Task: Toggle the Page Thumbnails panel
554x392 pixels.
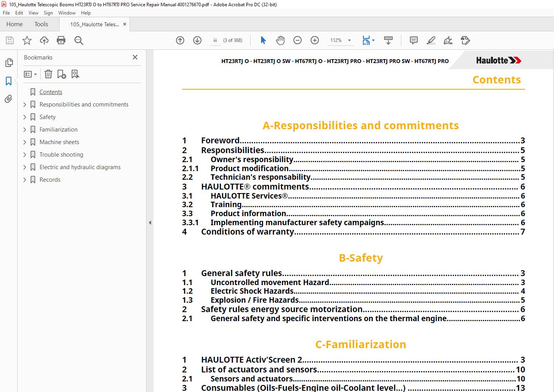Action: 9,63
